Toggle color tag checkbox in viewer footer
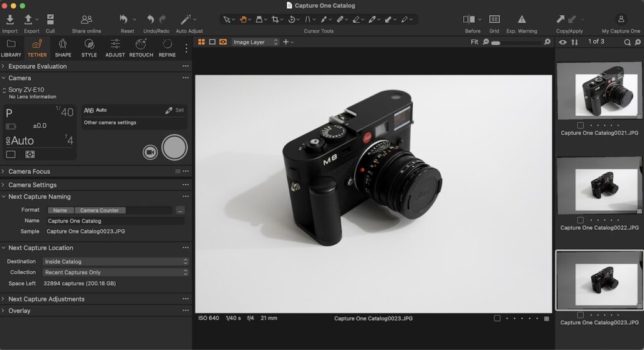 coord(497,319)
